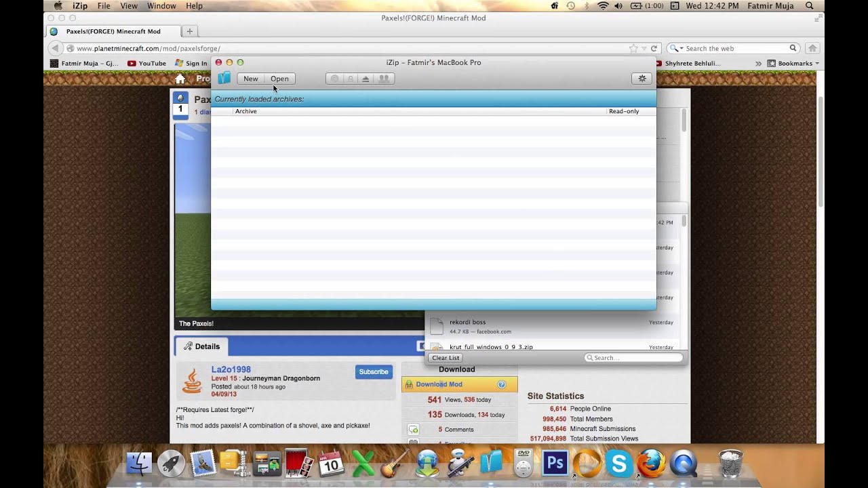Click the help question icon beside Download Mod
Screen dimensions: 868x488
coord(502,384)
